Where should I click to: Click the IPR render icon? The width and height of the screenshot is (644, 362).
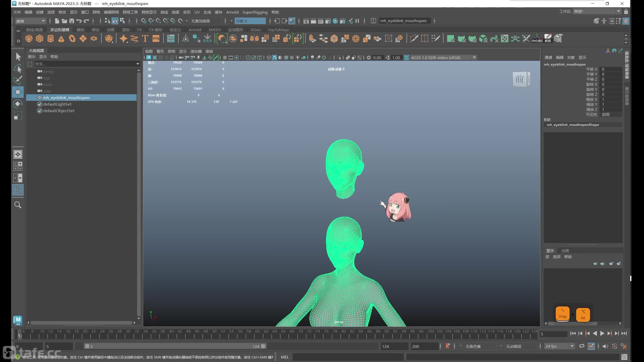point(321,21)
